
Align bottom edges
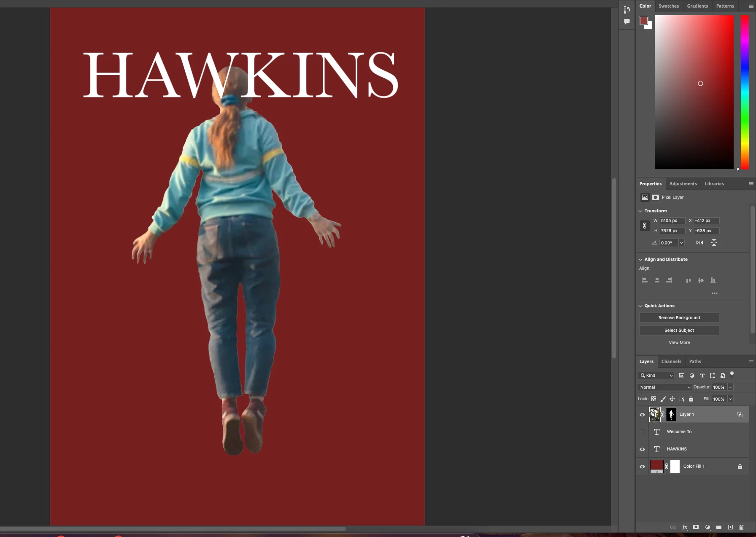(x=713, y=280)
